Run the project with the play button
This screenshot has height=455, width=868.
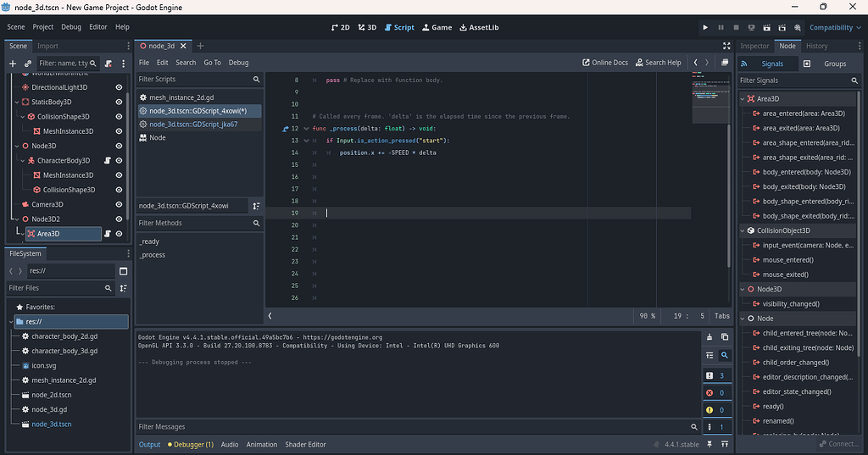tap(705, 27)
